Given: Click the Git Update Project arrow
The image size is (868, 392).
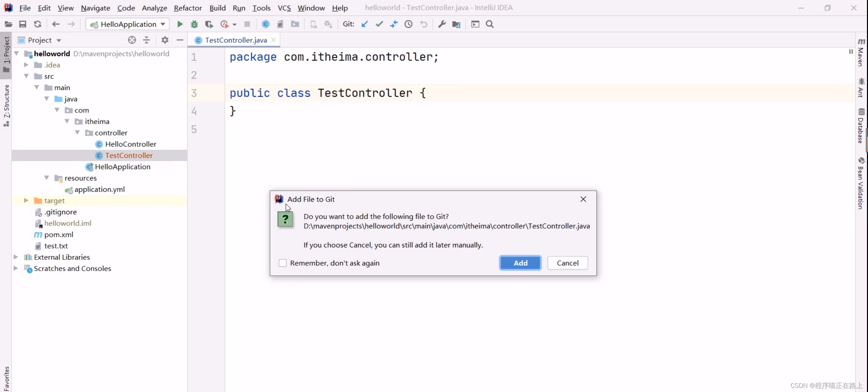Looking at the screenshot, I should click(364, 24).
